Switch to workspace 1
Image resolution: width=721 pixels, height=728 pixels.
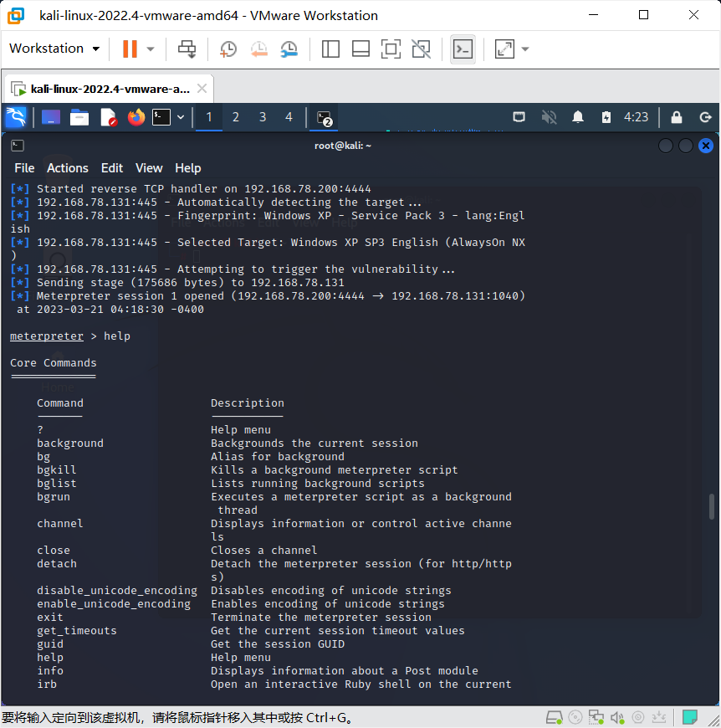coord(209,117)
